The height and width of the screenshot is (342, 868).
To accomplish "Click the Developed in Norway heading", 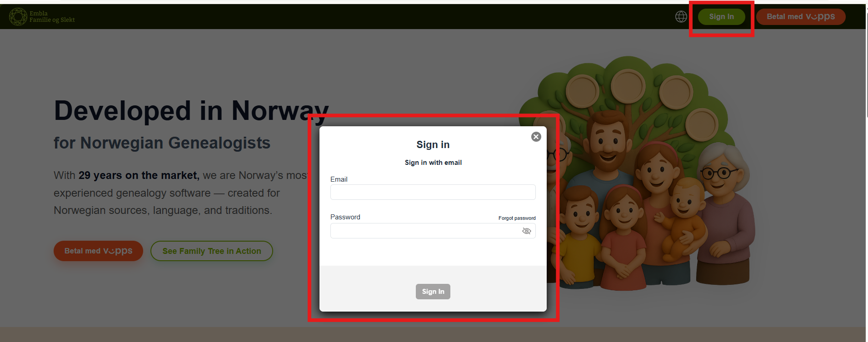I will pyautogui.click(x=191, y=111).
